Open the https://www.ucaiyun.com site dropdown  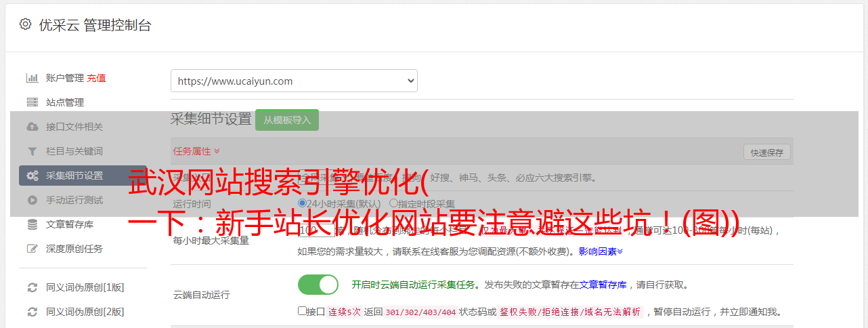point(294,81)
